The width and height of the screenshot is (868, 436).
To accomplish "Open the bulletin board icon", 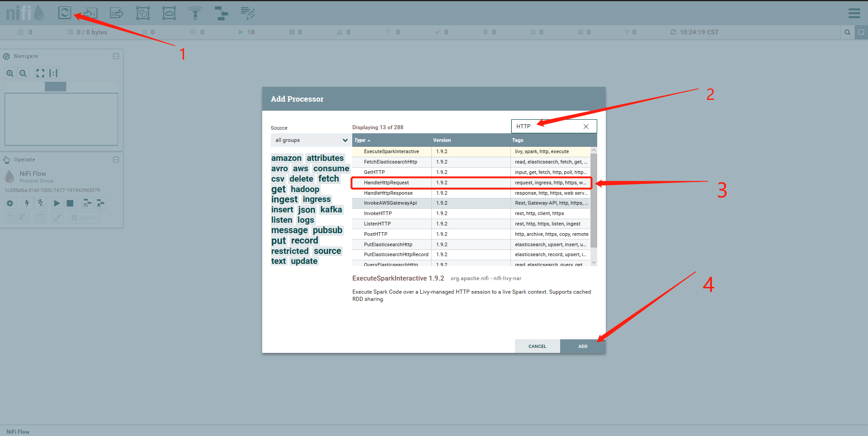I will [x=861, y=32].
